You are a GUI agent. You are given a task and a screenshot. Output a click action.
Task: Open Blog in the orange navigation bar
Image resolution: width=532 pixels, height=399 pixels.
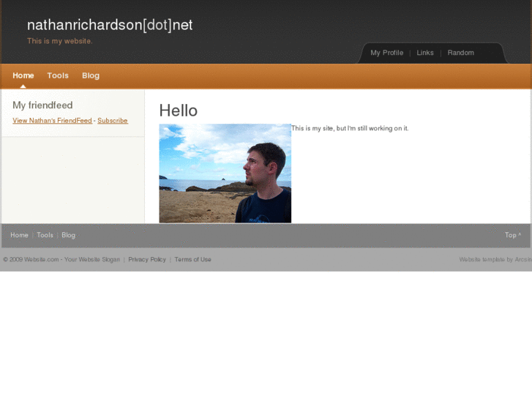point(91,75)
